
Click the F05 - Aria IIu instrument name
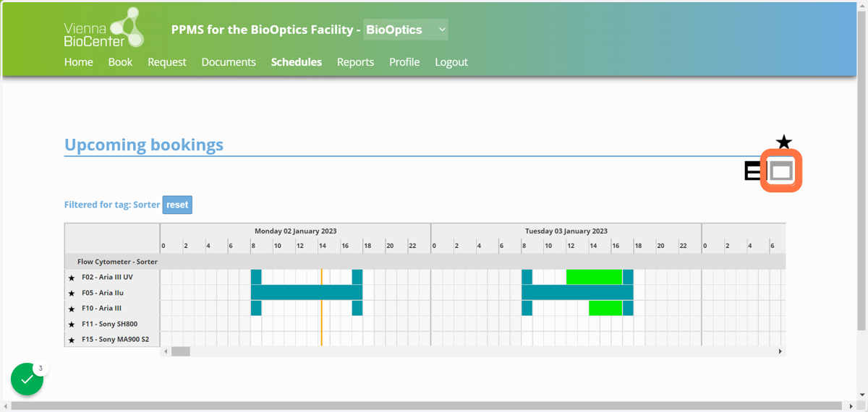coord(103,293)
